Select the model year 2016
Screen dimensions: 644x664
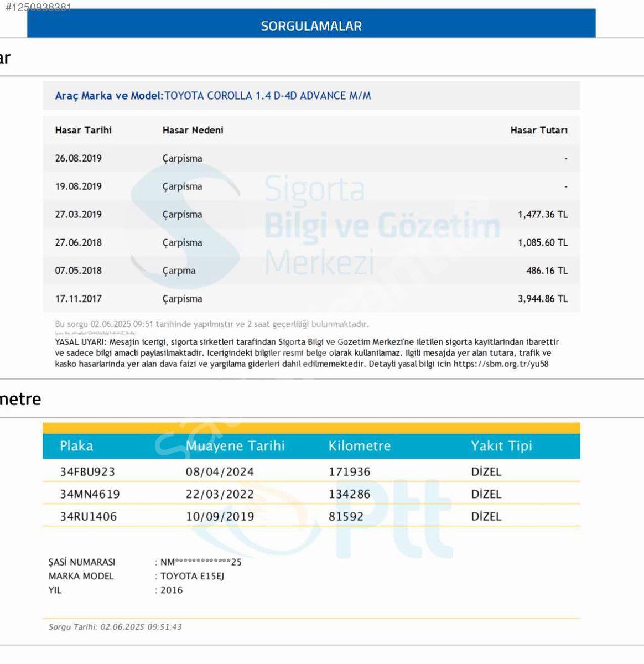tap(172, 590)
